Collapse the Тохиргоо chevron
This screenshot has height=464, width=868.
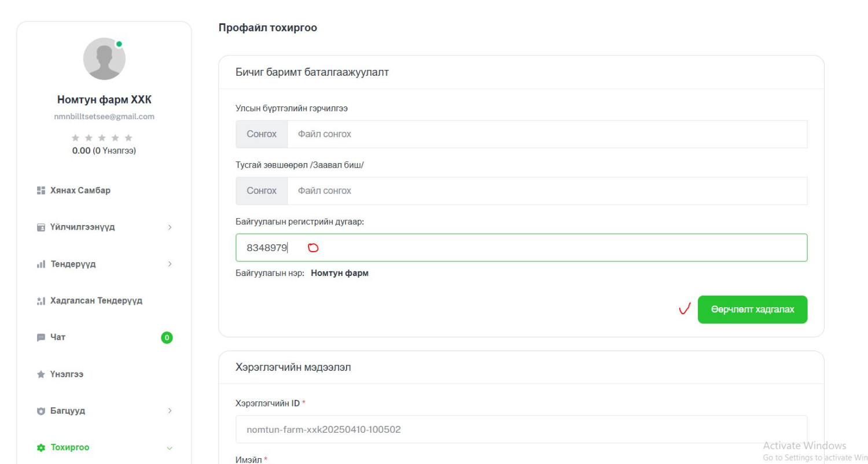[x=170, y=448]
